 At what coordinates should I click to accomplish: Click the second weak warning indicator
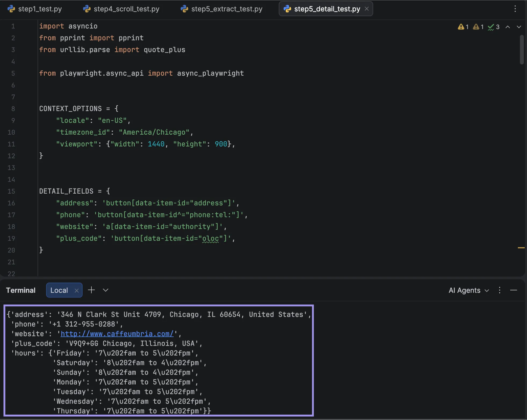[478, 27]
